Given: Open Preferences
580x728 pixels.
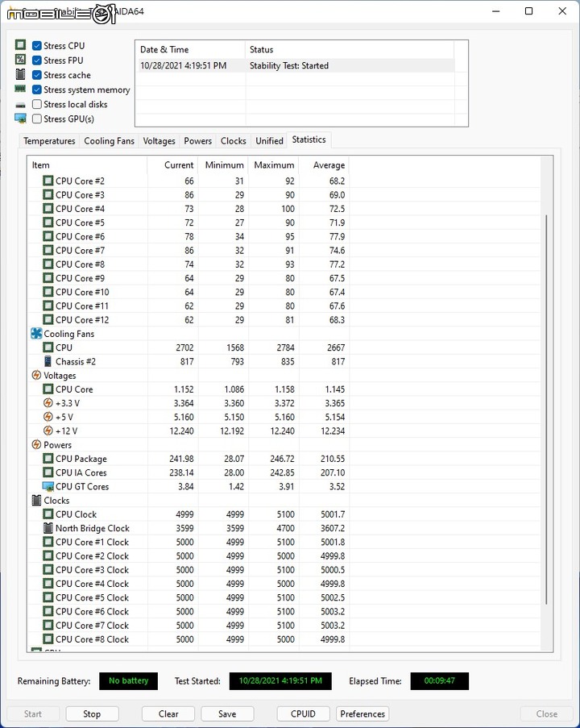Looking at the screenshot, I should 362,713.
